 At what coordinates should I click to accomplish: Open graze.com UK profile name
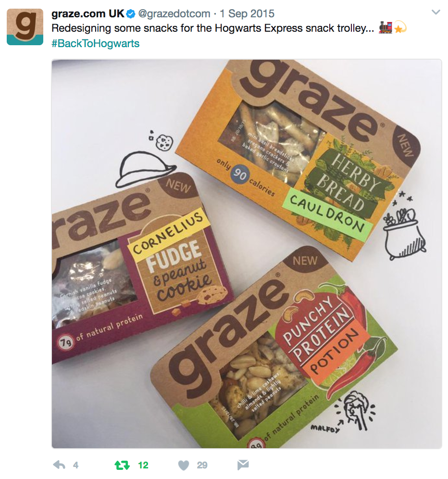click(88, 14)
